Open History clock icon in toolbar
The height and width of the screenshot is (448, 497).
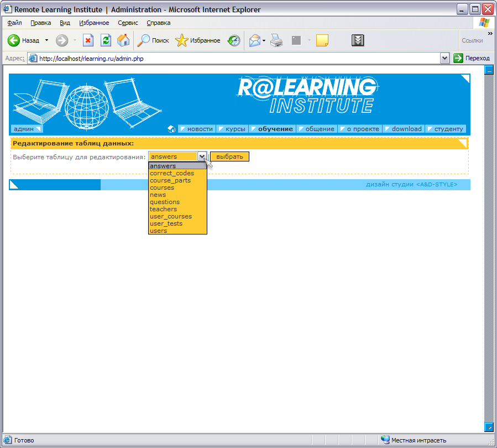[x=234, y=40]
